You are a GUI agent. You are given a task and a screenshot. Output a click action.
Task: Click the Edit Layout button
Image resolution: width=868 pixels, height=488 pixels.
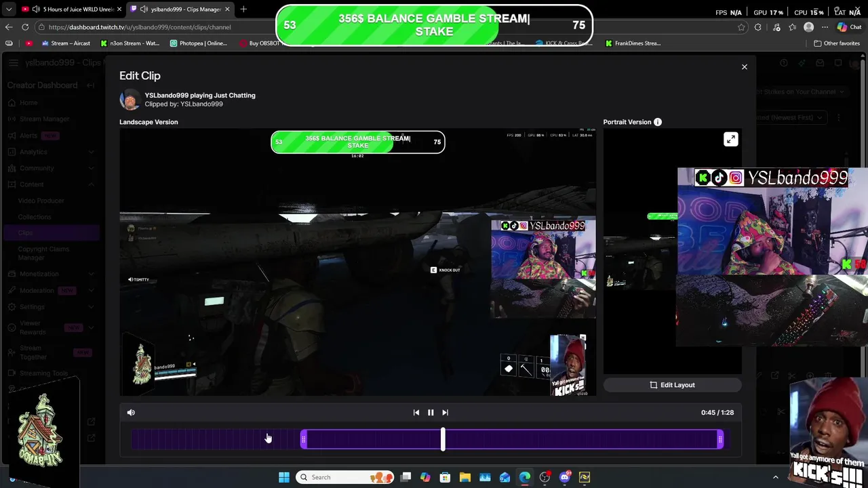(672, 385)
